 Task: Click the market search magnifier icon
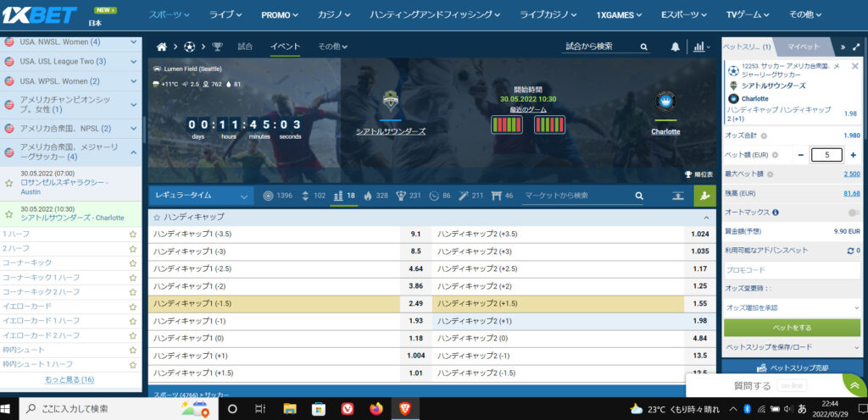[x=639, y=196]
